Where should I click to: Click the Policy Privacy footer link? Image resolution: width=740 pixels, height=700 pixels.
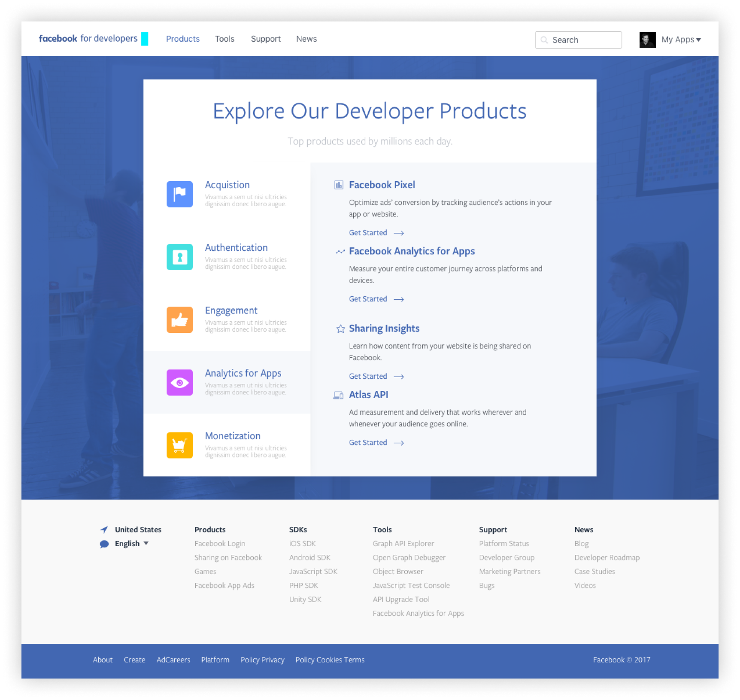coord(262,660)
